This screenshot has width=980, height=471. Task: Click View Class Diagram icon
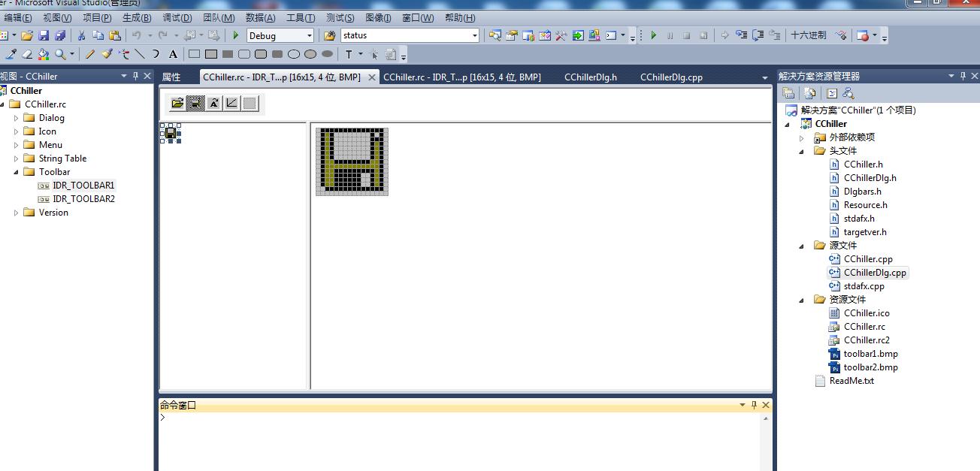tap(848, 93)
